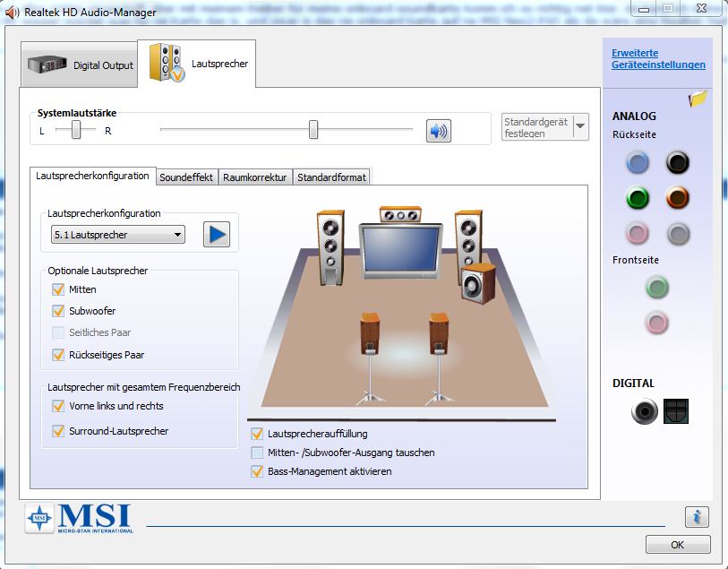Screen dimensions: 728x569
Task: Click the DIGITAL section heading
Action: tap(633, 384)
